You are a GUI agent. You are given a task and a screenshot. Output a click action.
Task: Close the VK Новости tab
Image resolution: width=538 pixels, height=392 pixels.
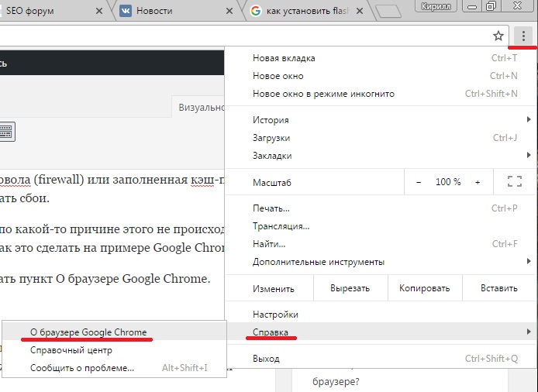pos(229,11)
